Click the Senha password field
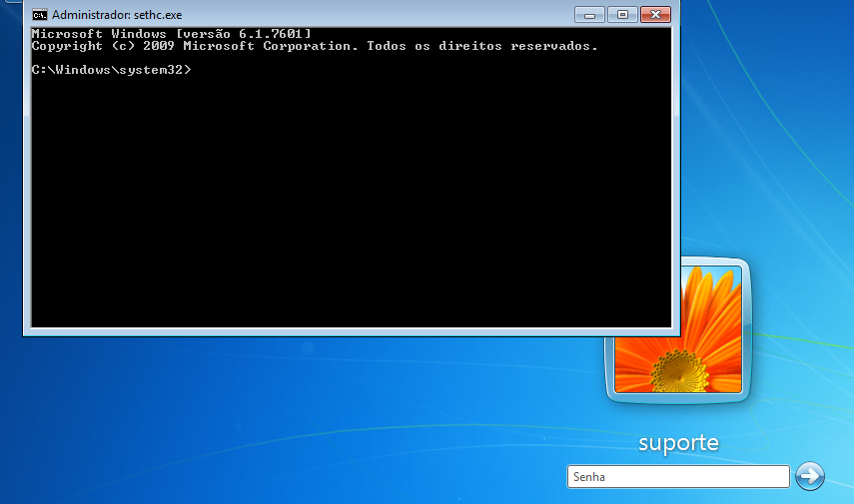 click(678, 477)
